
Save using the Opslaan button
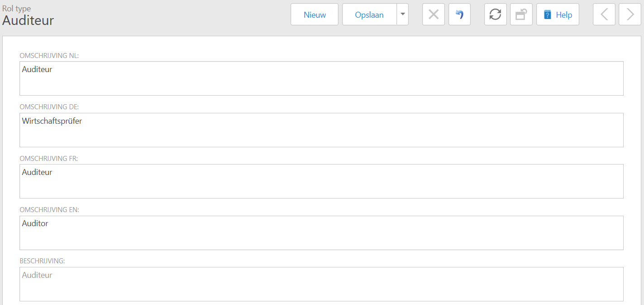[x=369, y=15]
